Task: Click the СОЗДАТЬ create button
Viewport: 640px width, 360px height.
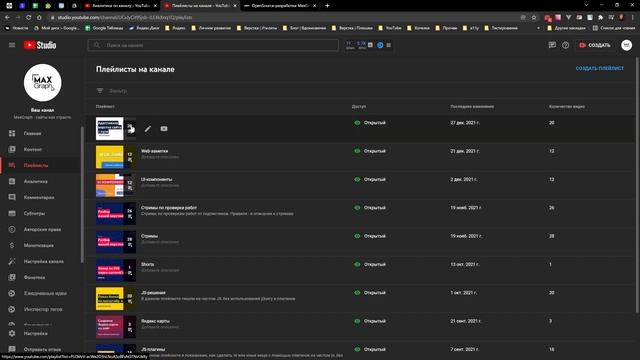Action: (x=595, y=45)
